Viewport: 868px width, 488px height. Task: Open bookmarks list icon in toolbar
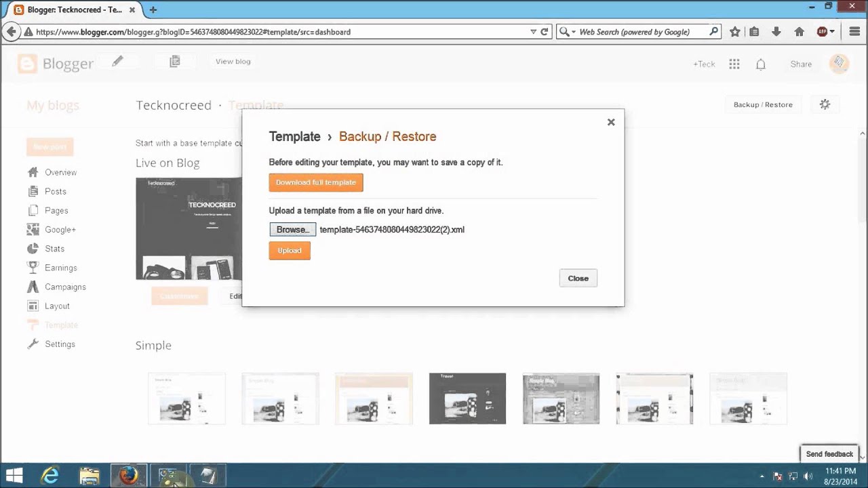tap(755, 31)
